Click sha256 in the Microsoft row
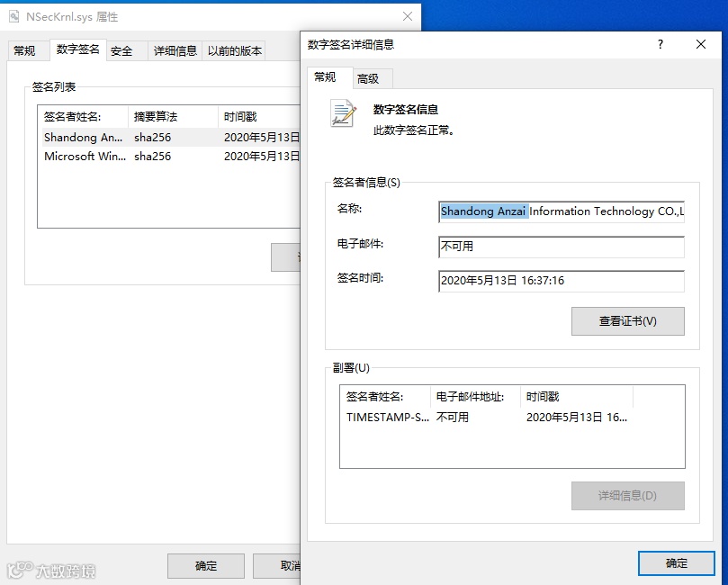This screenshot has width=728, height=585. click(153, 157)
